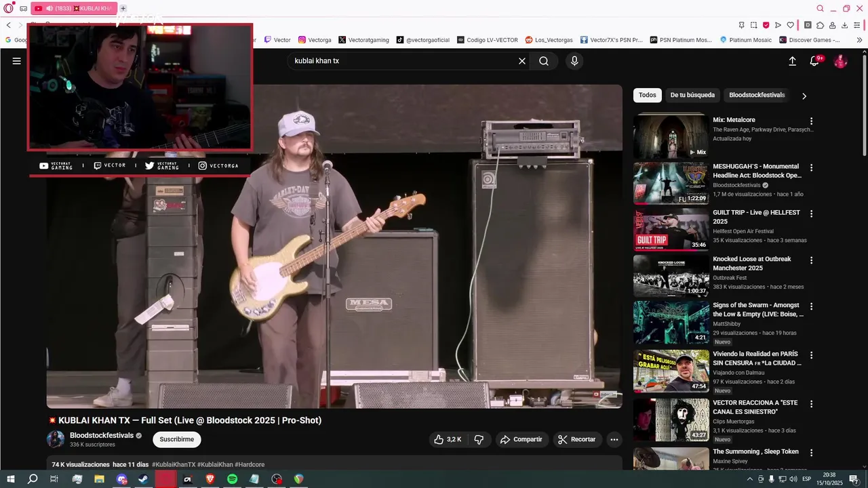The width and height of the screenshot is (868, 488).
Task: Share the video with Compartir
Action: (x=521, y=439)
